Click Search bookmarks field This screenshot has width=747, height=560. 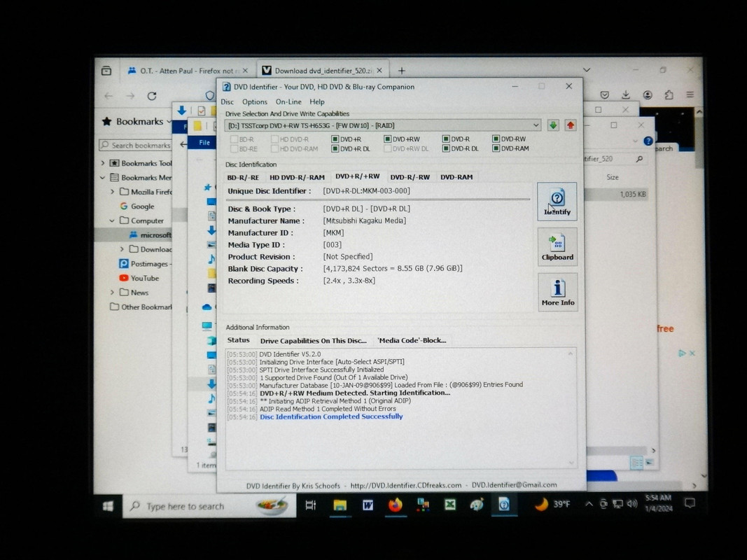[135, 145]
